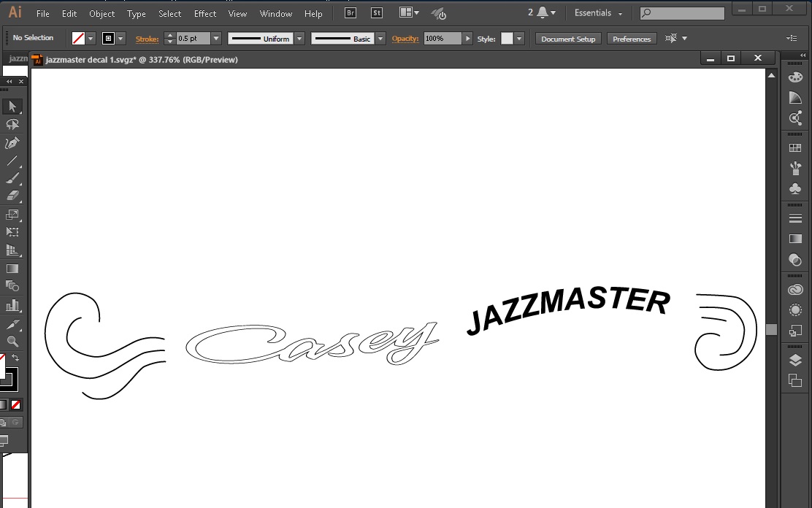Click the Style swatch box
The height and width of the screenshot is (508, 812).
pyautogui.click(x=507, y=39)
